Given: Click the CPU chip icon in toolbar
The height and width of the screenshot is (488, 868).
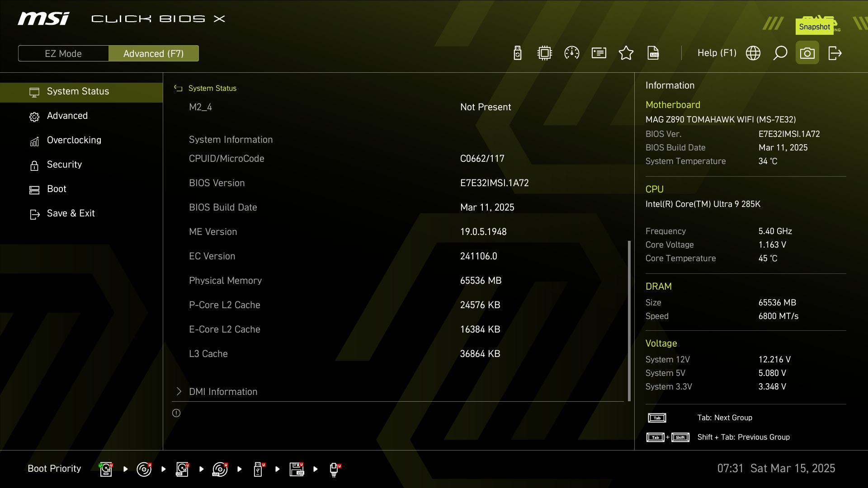Looking at the screenshot, I should click(545, 53).
